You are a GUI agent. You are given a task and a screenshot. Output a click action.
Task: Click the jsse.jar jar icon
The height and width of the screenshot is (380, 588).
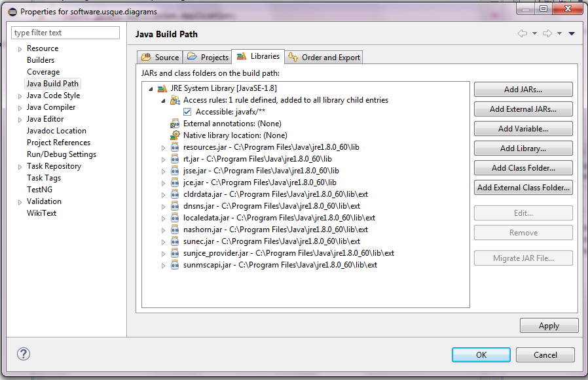(175, 171)
